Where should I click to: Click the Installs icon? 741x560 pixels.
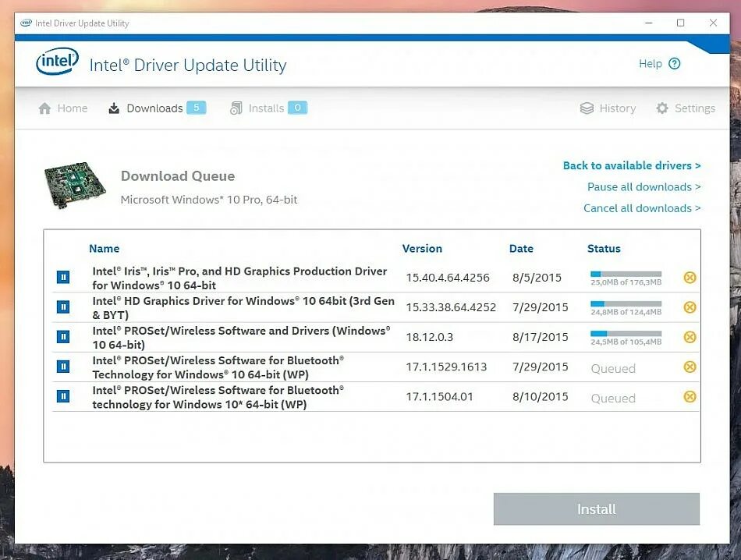[236, 108]
